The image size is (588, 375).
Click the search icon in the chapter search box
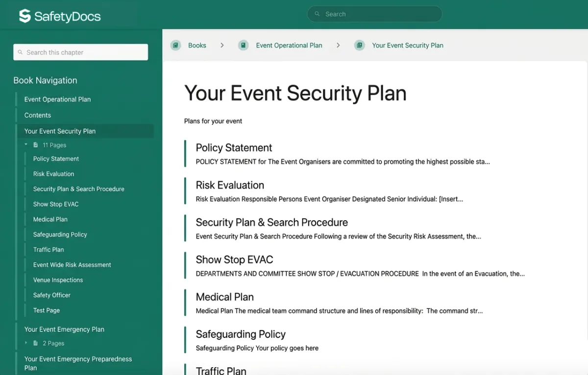pyautogui.click(x=20, y=52)
